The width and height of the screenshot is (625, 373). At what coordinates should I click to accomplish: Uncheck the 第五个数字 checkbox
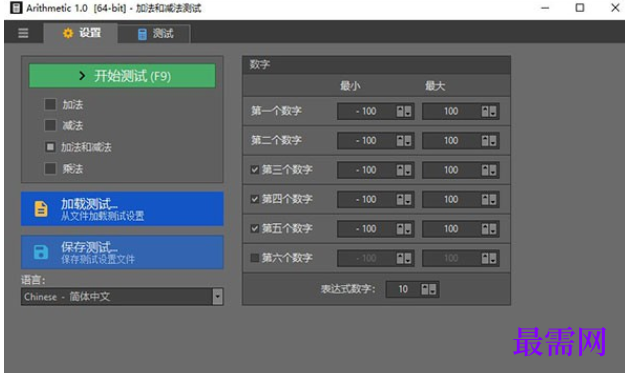tap(255, 228)
